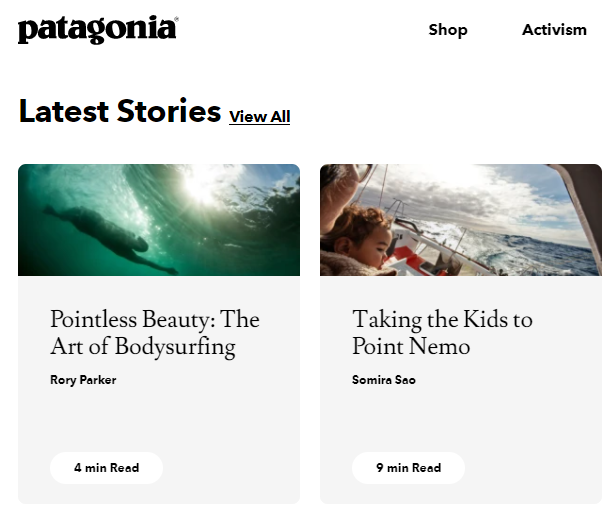
Task: Click the Patagonia logo
Action: (x=97, y=30)
